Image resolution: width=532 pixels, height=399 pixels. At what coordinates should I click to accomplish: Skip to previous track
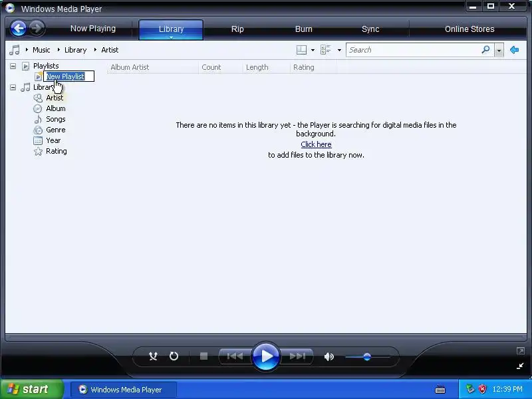(x=235, y=356)
